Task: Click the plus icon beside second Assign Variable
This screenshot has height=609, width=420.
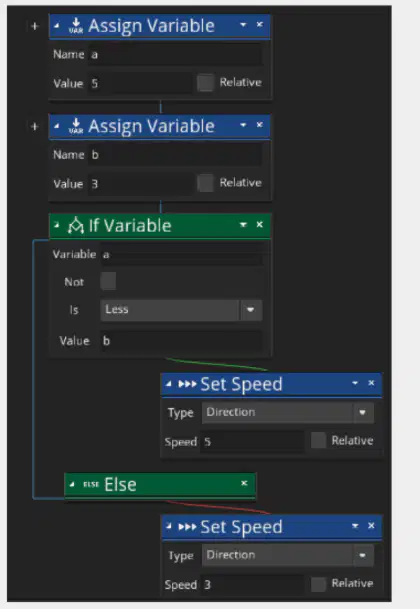Action: (35, 127)
